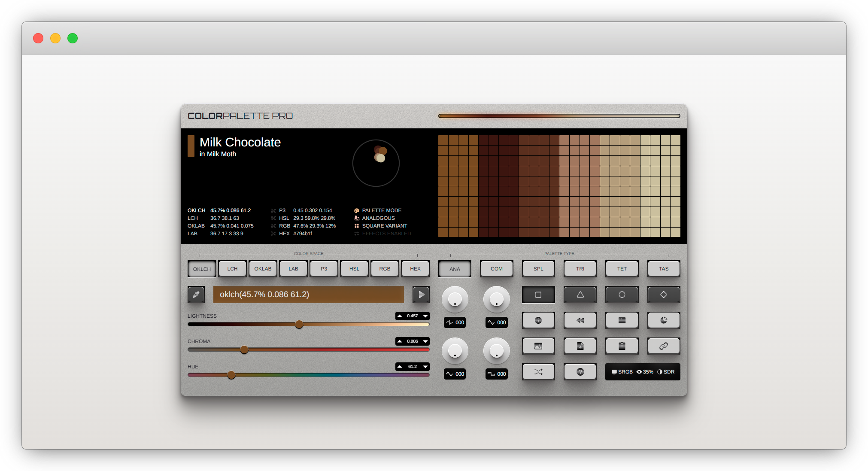Click the rewind history icon button
The width and height of the screenshot is (868, 471).
pos(580,320)
